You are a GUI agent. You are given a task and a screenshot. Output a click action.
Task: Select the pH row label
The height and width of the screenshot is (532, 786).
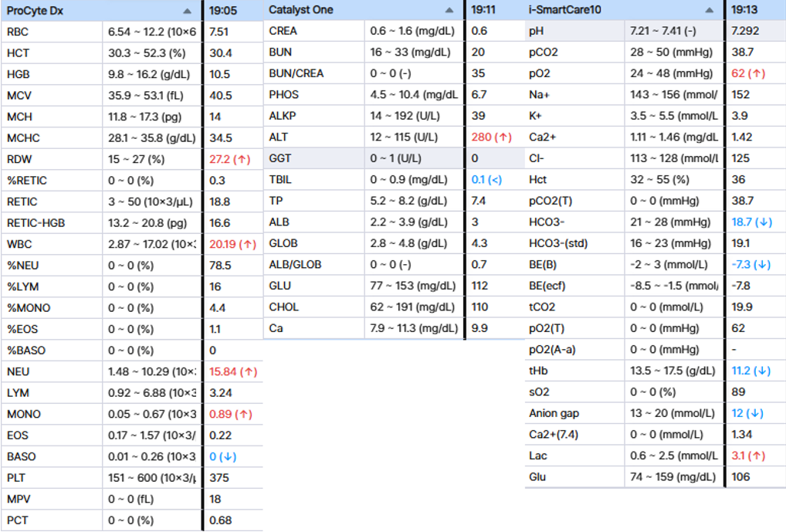click(x=536, y=32)
